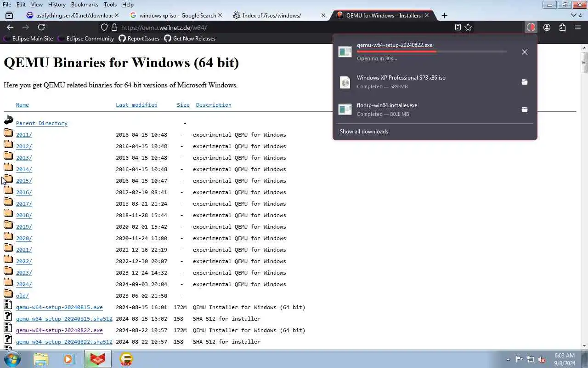The height and width of the screenshot is (368, 588).
Task: Open Get New Releases bookmark
Action: tap(190, 39)
